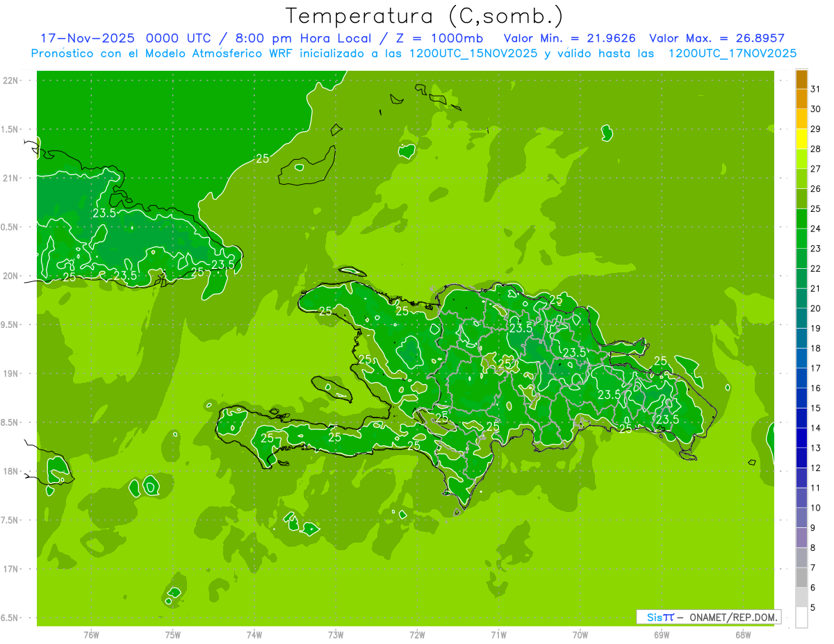Click the '6.5N' latitude label
Viewport: 834px width, 644px height.
(10, 618)
